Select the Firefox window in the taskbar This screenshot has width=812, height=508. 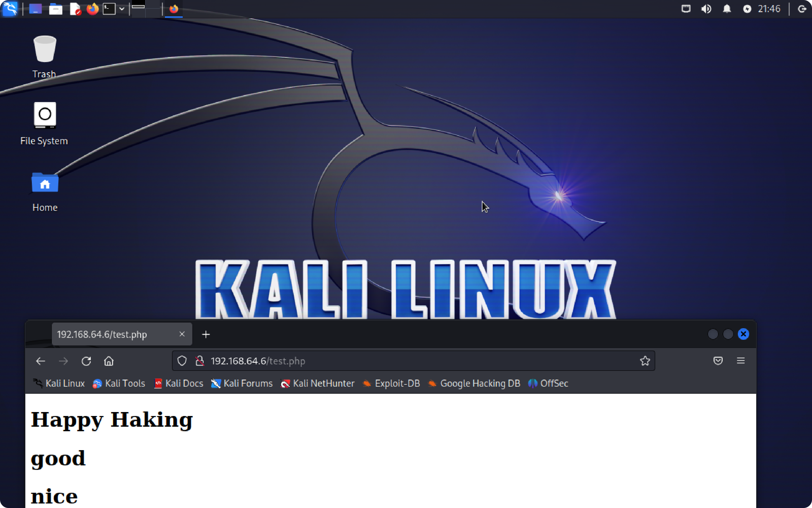pos(174,9)
